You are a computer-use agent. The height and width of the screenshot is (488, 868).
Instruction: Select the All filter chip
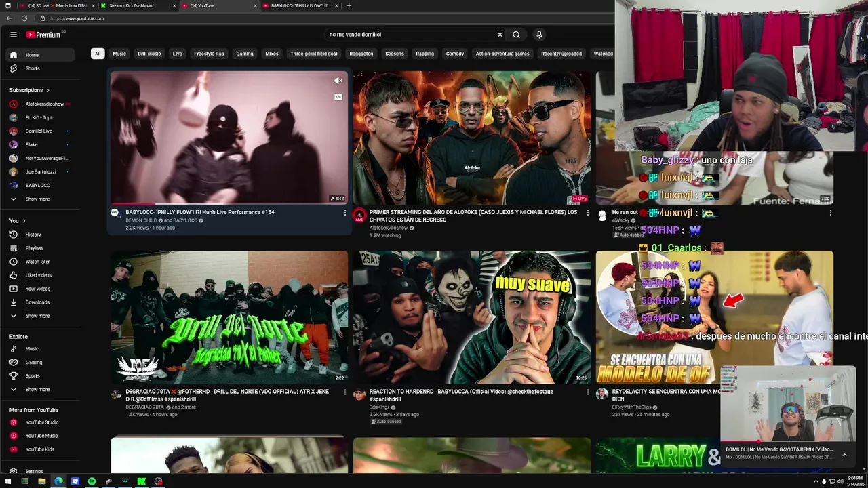pyautogui.click(x=98, y=54)
